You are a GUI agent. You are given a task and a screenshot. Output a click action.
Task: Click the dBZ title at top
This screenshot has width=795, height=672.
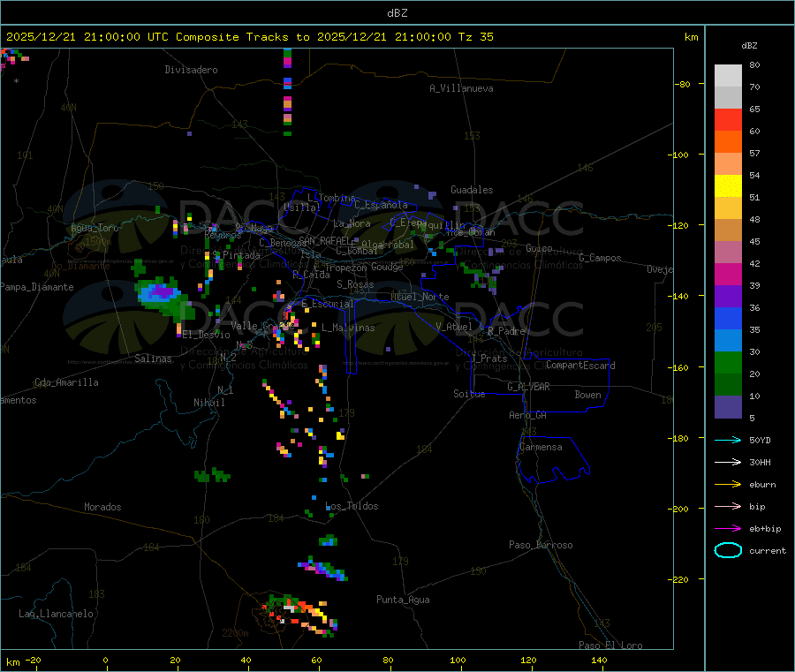pyautogui.click(x=397, y=13)
